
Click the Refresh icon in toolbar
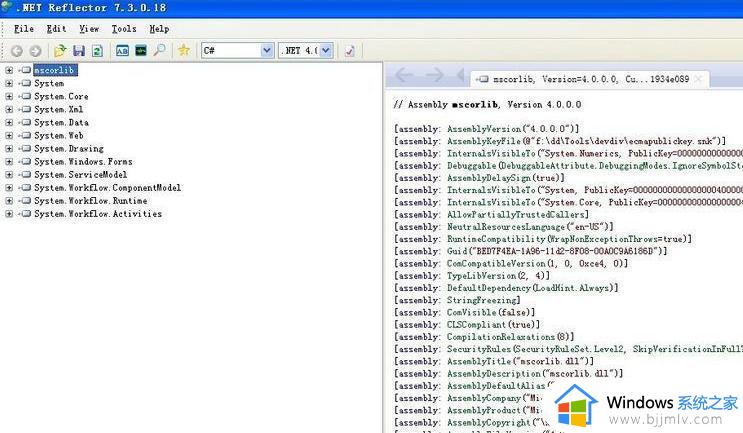[97, 50]
